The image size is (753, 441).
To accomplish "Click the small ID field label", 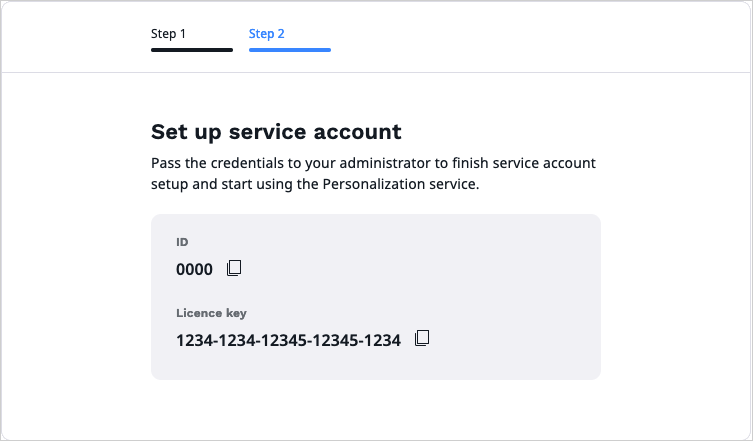I will coord(182,242).
